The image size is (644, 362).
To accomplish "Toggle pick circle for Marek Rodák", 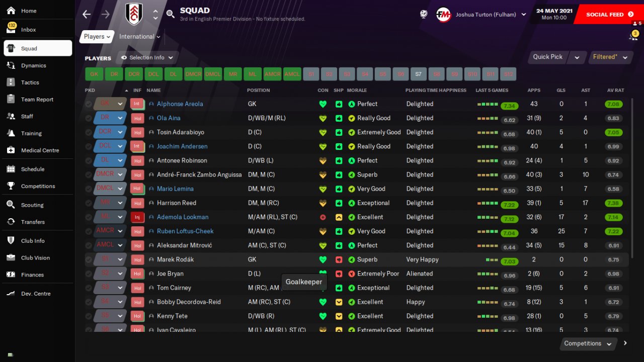I will coord(89,260).
